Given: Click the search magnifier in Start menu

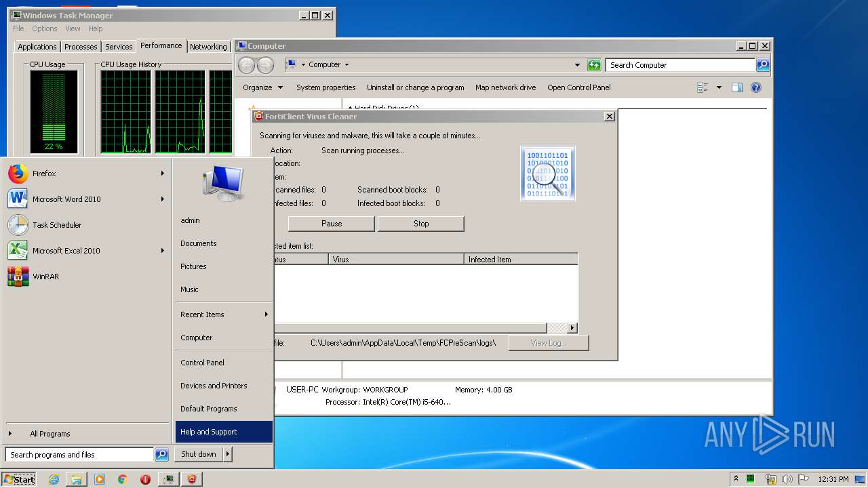Looking at the screenshot, I should (x=161, y=455).
